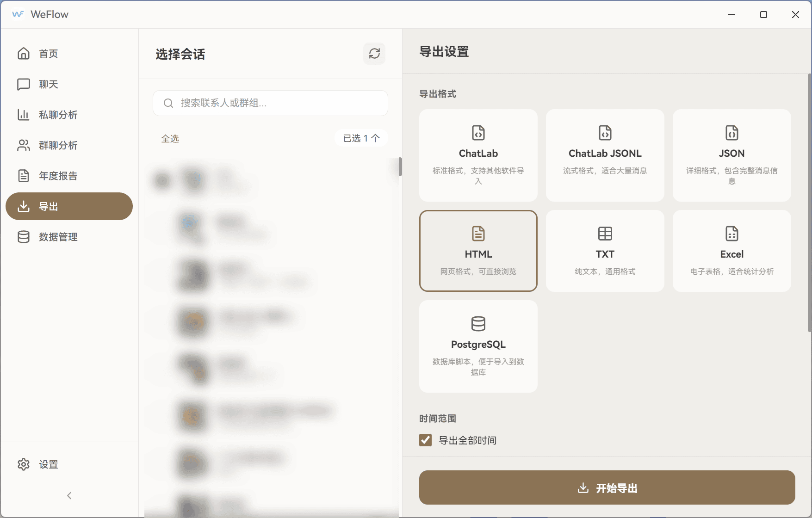The width and height of the screenshot is (812, 518).
Task: Uncheck 导出全部时间 time range option
Action: (425, 440)
